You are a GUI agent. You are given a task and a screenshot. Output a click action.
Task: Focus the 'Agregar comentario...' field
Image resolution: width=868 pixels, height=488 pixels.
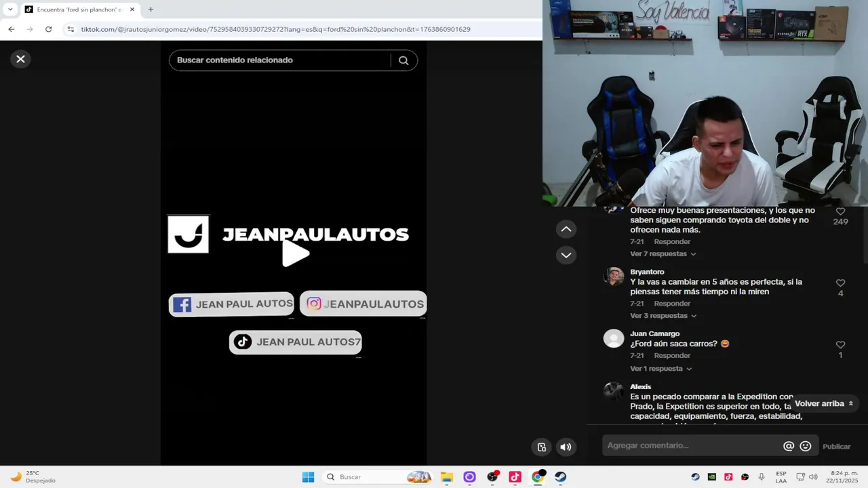[x=692, y=446]
